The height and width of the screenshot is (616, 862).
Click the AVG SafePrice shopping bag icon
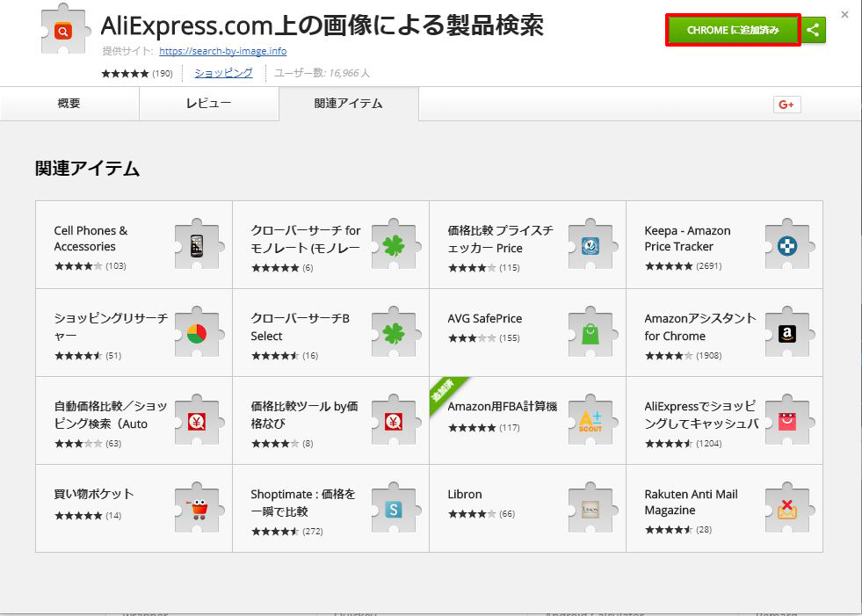tap(591, 333)
